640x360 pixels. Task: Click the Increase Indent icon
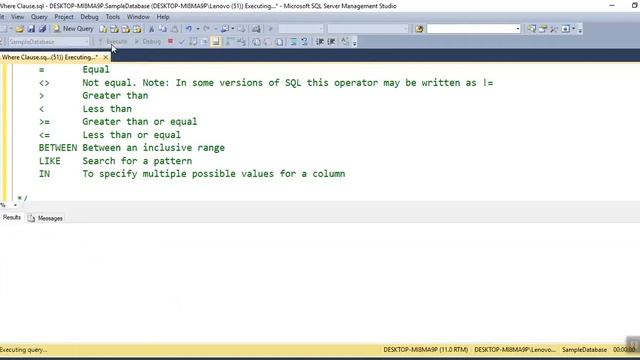331,42
